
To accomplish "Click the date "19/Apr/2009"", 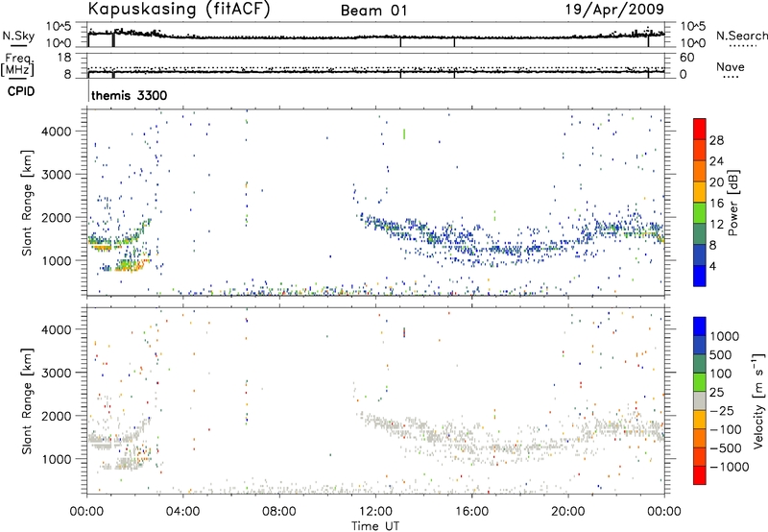I will tap(614, 9).
